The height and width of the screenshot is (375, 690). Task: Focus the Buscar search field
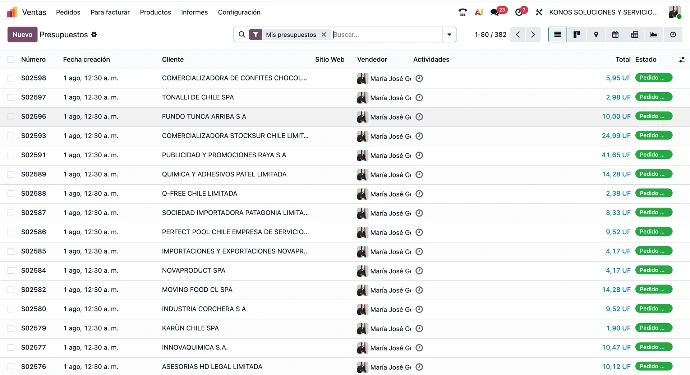[x=386, y=34]
